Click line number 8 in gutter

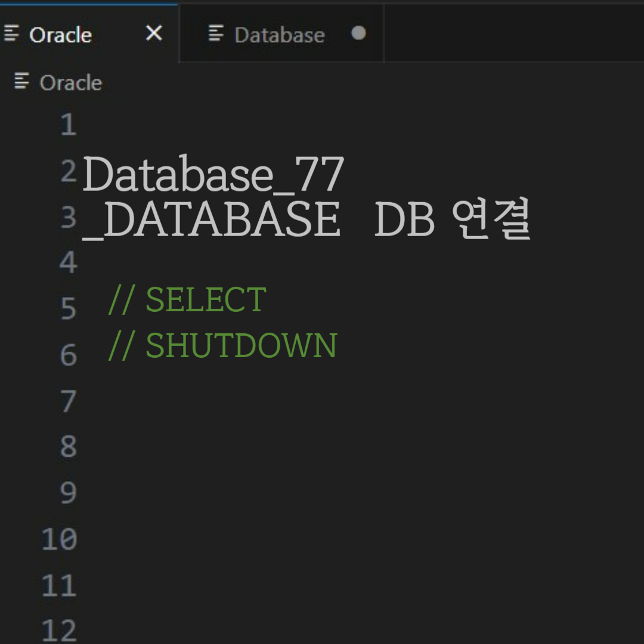pyautogui.click(x=68, y=447)
